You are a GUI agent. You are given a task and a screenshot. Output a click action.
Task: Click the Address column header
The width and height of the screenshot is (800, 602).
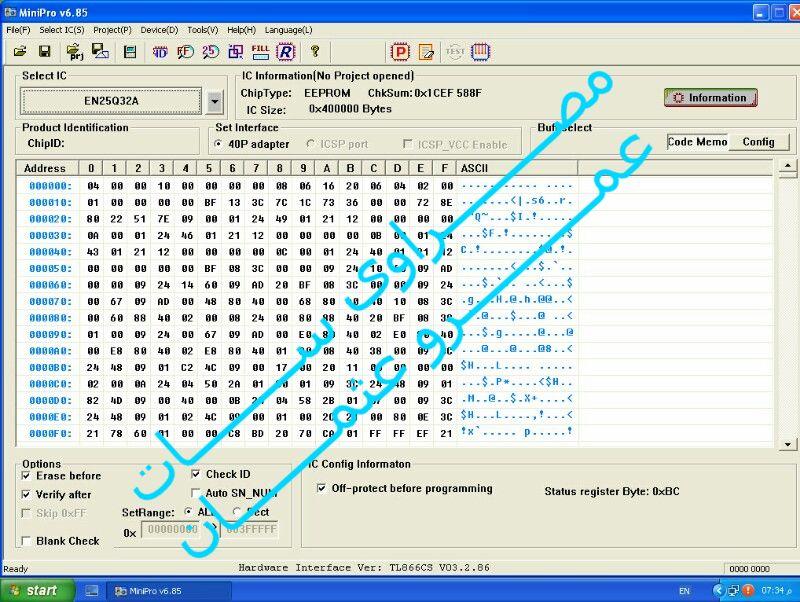point(47,168)
